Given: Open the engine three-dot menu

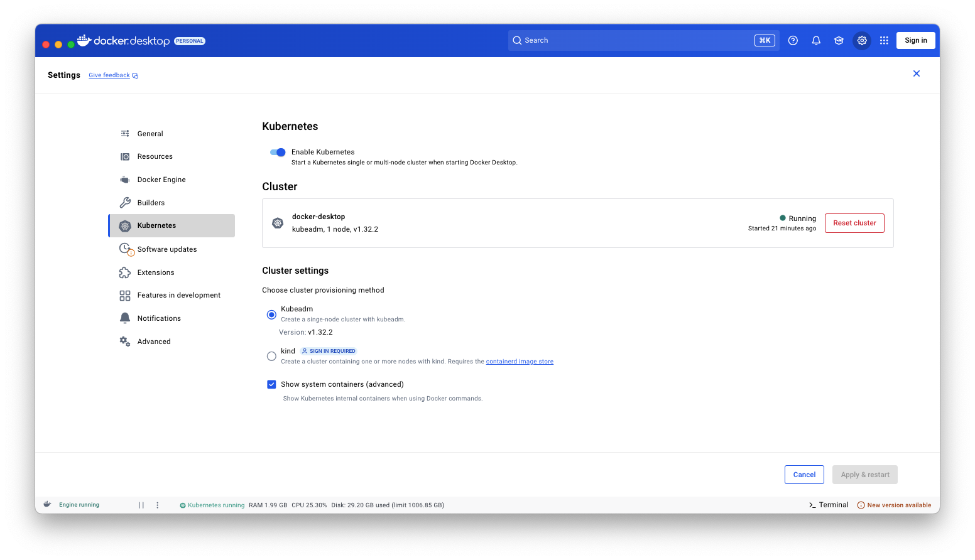Looking at the screenshot, I should [158, 505].
